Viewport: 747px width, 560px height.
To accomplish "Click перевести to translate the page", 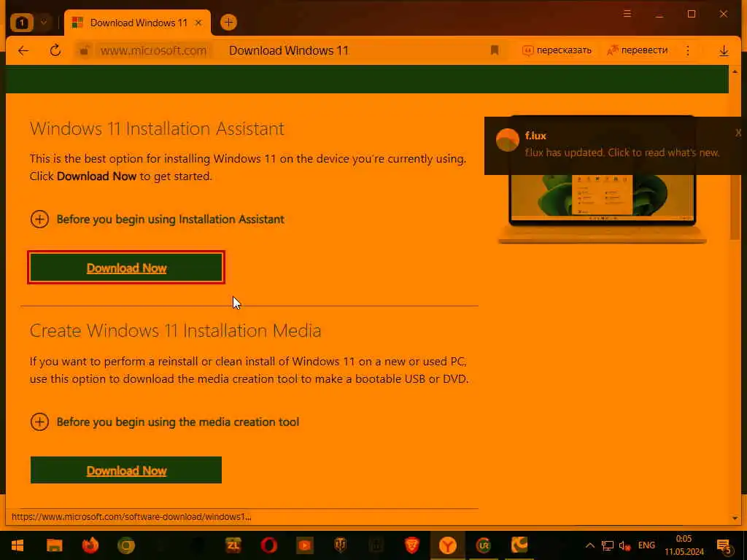I will click(x=638, y=50).
